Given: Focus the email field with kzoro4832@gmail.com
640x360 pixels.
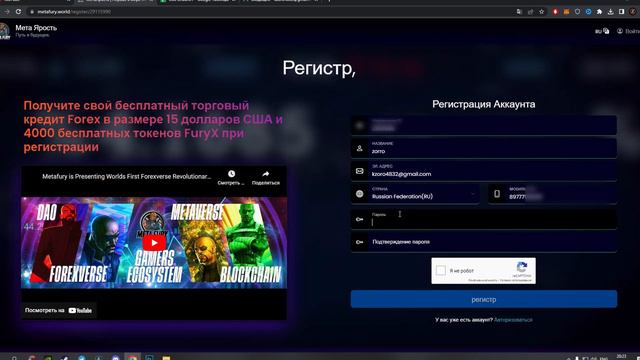Looking at the screenshot, I should click(x=484, y=171).
